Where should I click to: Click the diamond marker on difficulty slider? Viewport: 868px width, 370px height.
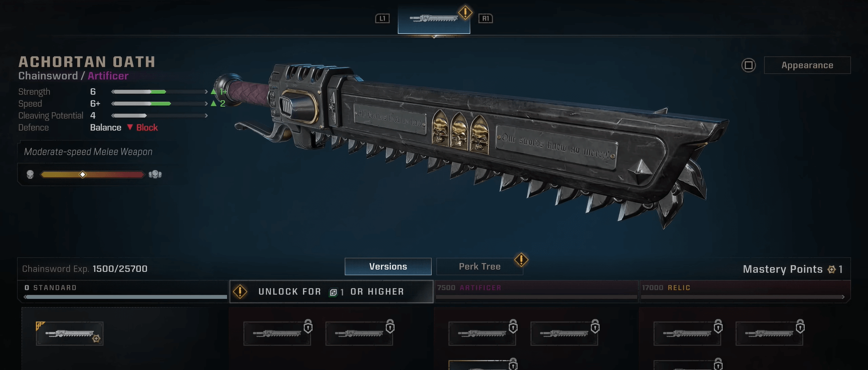[83, 175]
